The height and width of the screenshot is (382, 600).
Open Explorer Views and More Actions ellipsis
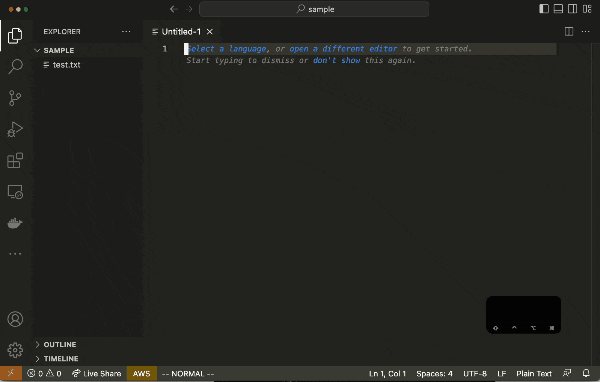coord(126,31)
